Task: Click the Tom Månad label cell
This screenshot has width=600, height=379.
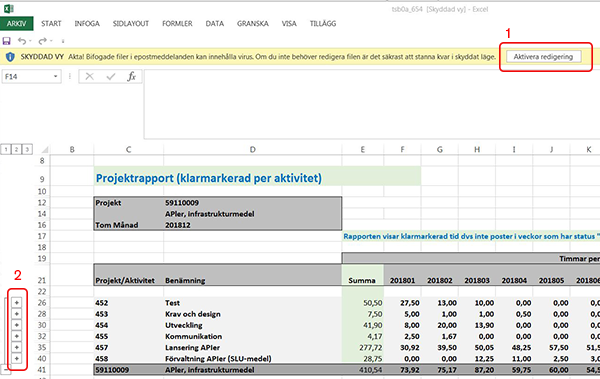Action: pyautogui.click(x=129, y=225)
